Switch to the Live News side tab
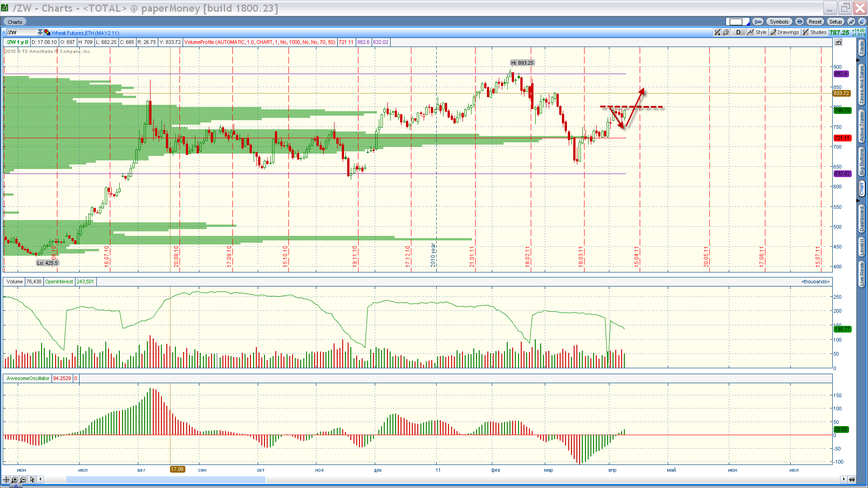This screenshot has height=488, width=868. pyautogui.click(x=862, y=274)
